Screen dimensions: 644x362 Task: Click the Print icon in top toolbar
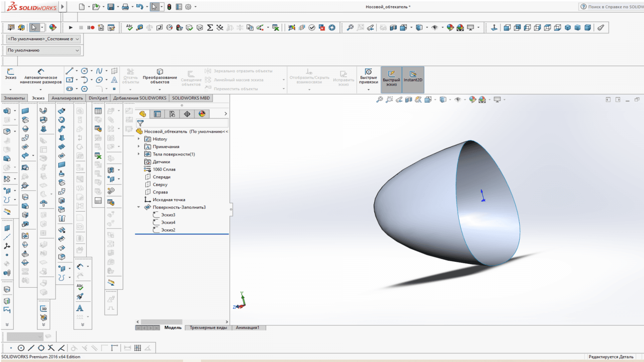tap(125, 7)
